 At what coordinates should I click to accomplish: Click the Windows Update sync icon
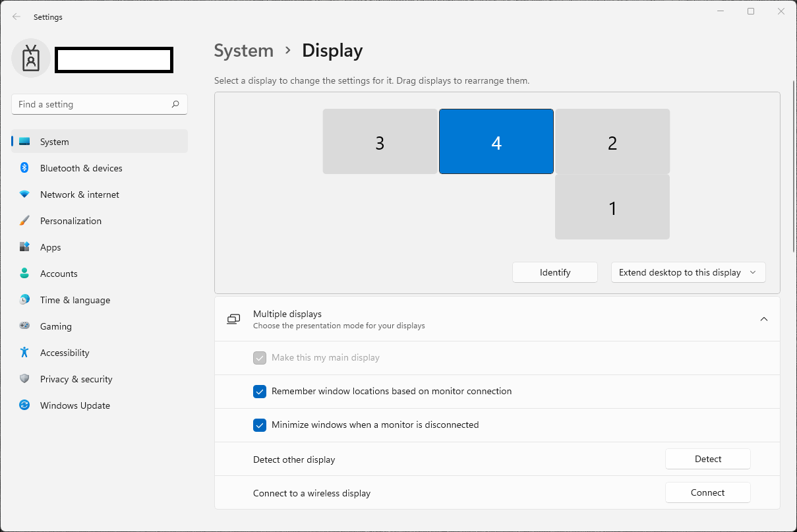(x=24, y=405)
